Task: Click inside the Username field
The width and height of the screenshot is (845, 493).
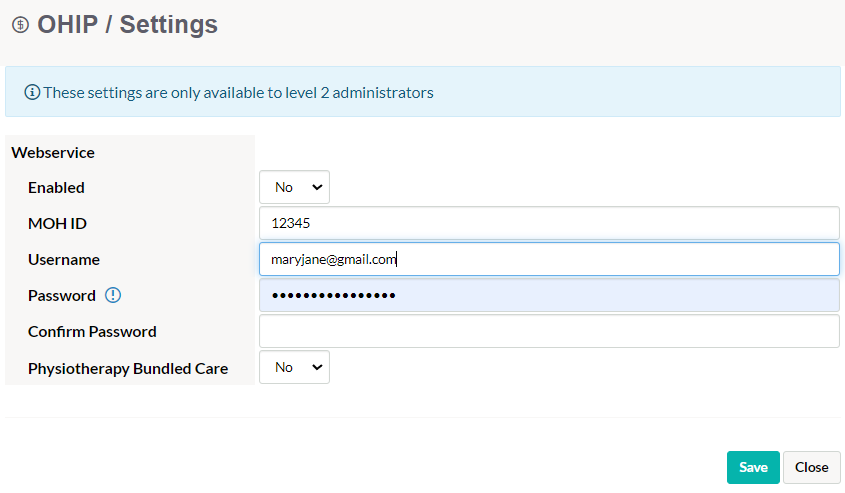Action: click(x=549, y=259)
